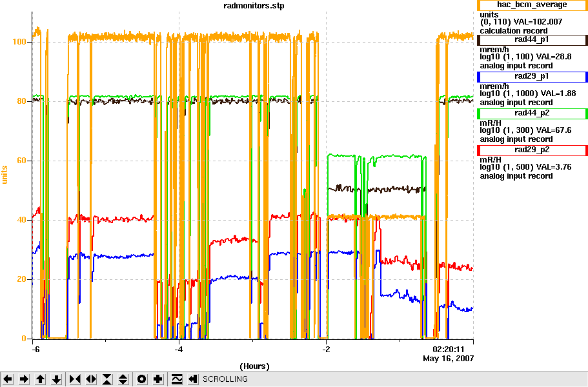Select the rad29_p2 curve legend entry

[x=532, y=150]
